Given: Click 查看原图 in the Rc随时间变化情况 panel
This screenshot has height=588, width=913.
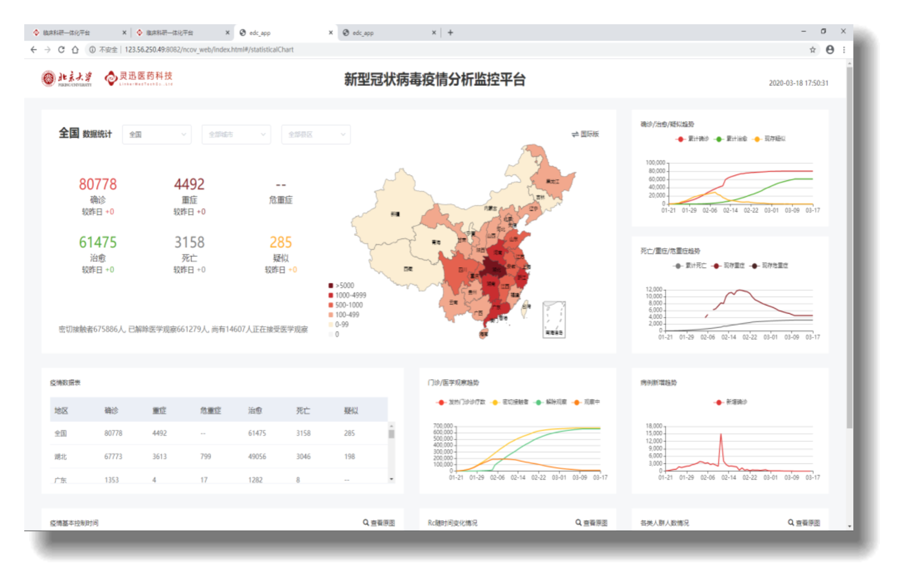Looking at the screenshot, I should tap(592, 523).
